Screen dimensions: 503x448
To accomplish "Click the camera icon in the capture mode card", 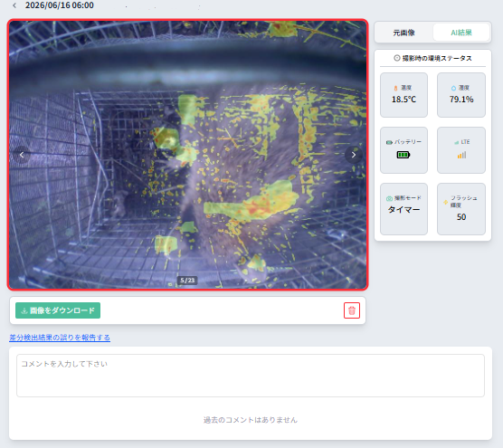I will point(389,198).
